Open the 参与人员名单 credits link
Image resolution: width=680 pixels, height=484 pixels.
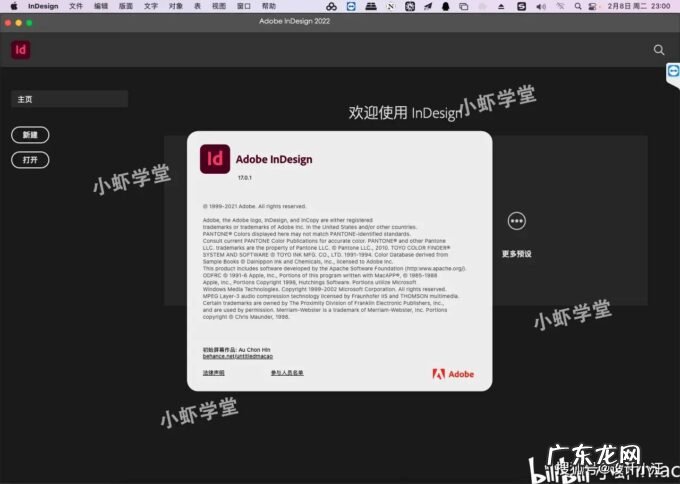click(287, 373)
